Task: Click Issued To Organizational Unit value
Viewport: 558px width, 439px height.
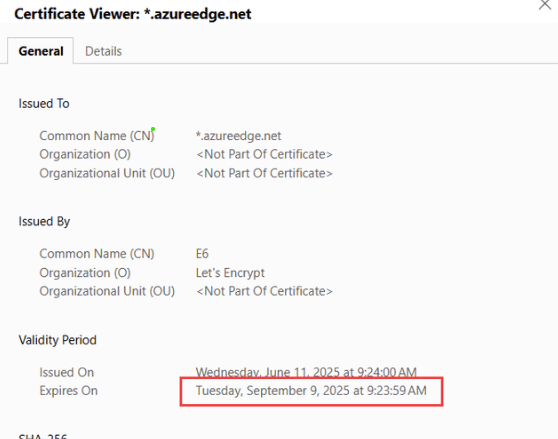Action: click(264, 173)
